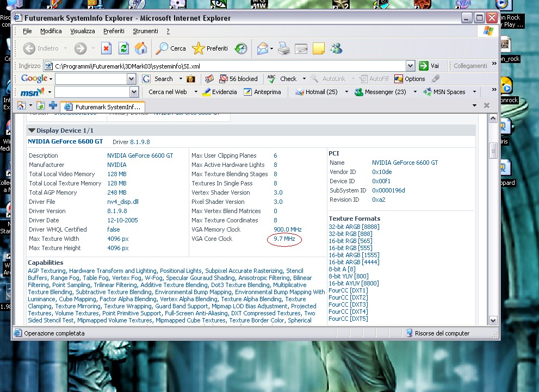
Task: Open the yellow note Discuss icon
Action: pos(319,48)
